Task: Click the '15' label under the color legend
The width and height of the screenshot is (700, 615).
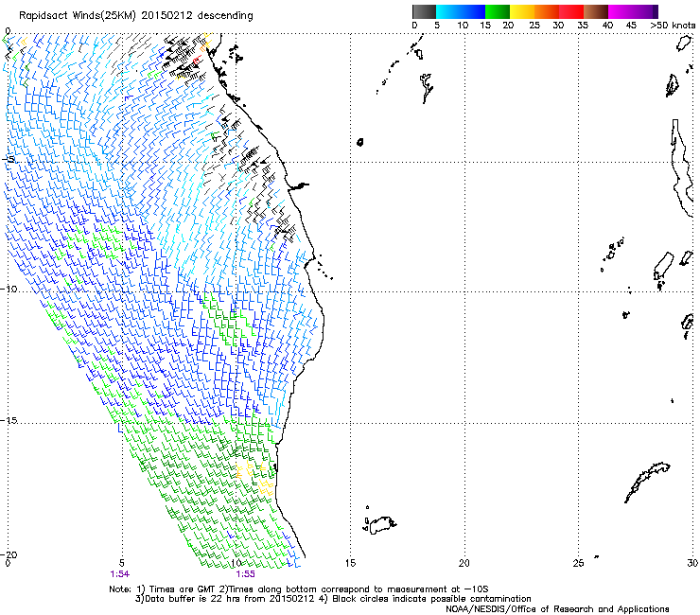Action: coord(485,26)
